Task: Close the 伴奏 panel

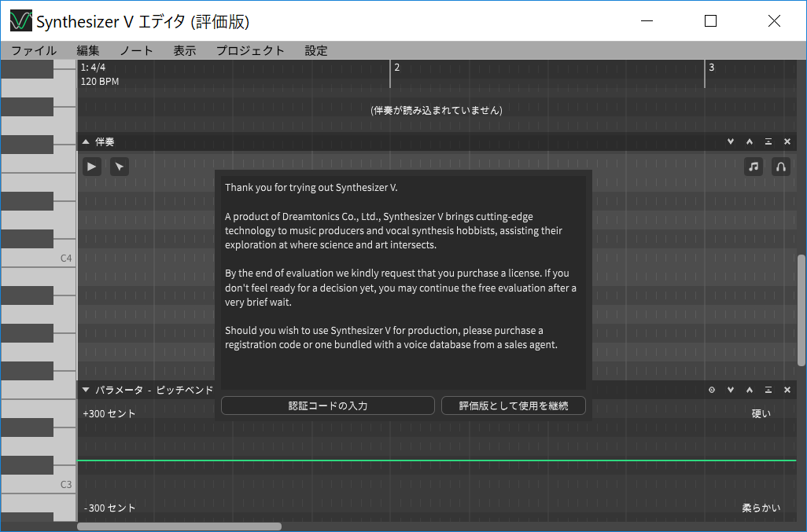Action: [x=787, y=141]
